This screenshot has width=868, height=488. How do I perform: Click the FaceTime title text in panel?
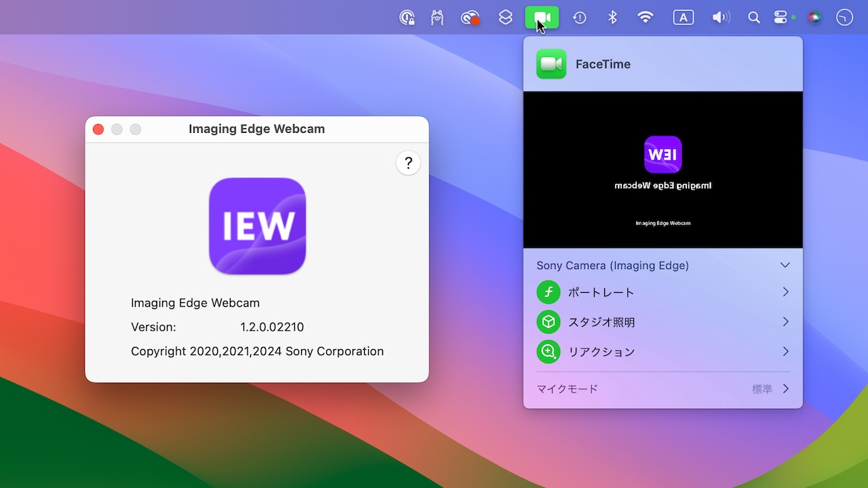point(604,64)
